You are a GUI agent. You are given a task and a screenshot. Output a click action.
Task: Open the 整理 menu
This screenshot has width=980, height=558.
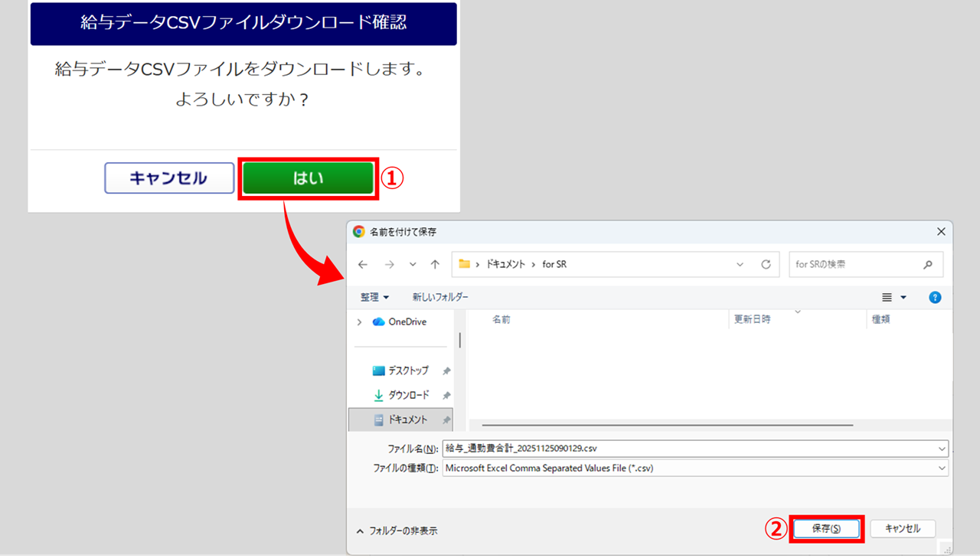click(374, 297)
